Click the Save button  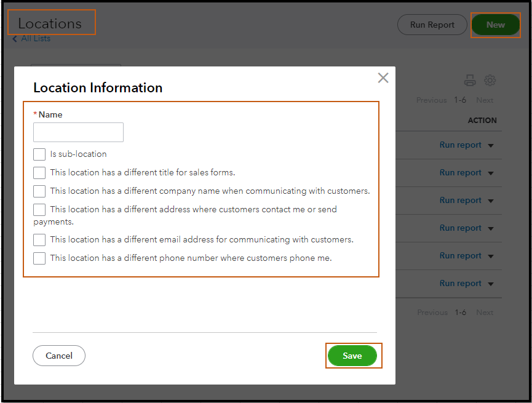[352, 356]
